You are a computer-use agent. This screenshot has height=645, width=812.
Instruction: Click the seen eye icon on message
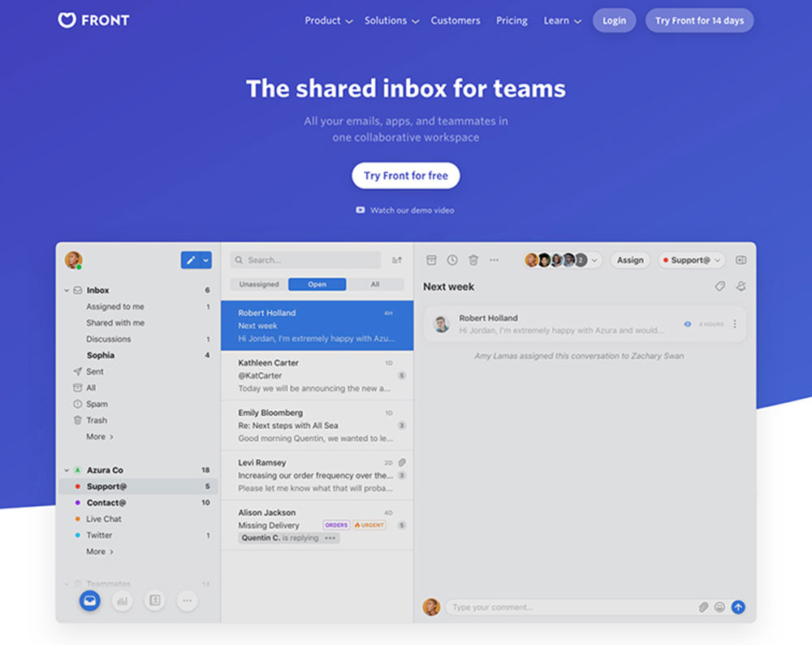click(688, 324)
